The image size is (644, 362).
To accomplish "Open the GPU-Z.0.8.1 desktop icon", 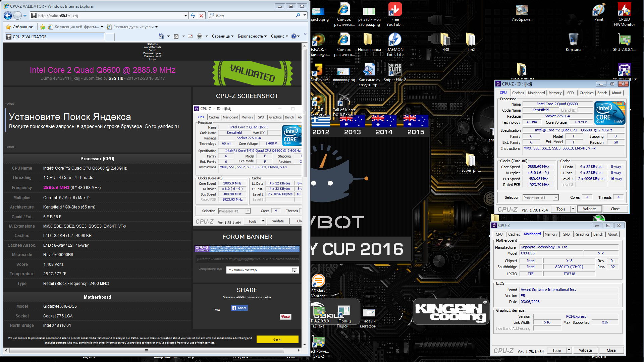I will 624,43.
